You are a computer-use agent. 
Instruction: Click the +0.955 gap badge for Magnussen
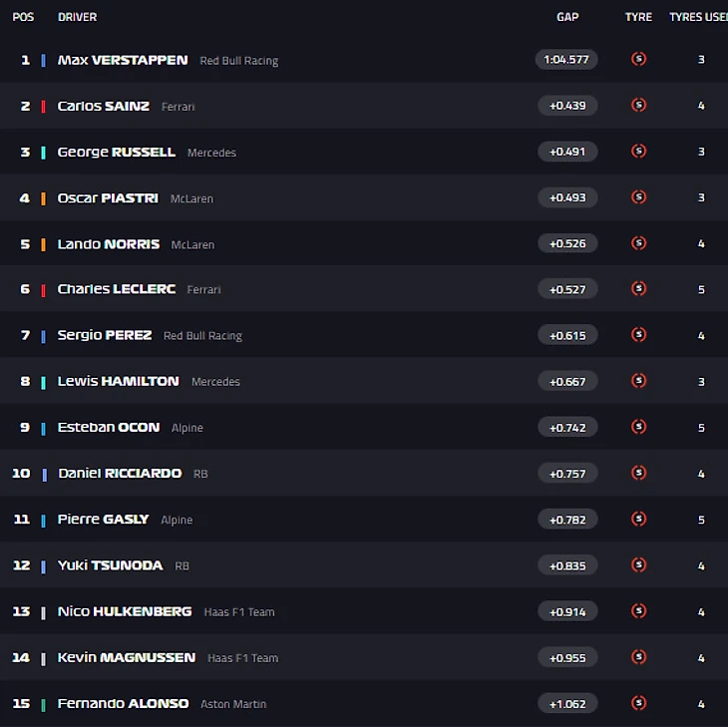pyautogui.click(x=566, y=657)
